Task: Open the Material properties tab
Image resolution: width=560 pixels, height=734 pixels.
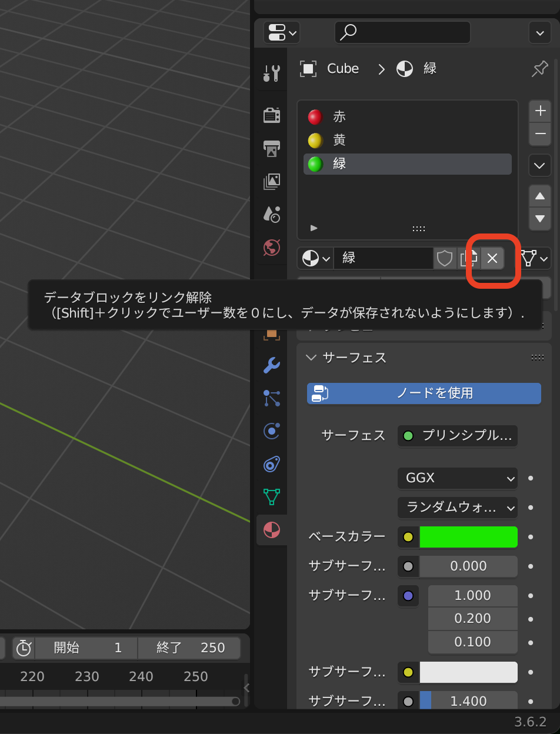Action: click(272, 530)
